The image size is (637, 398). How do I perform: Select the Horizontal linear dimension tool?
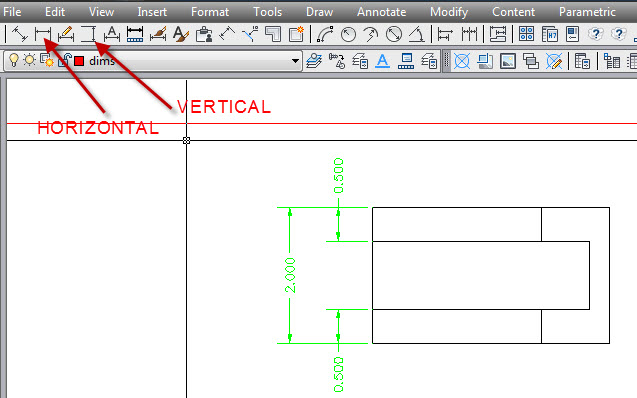click(x=43, y=34)
